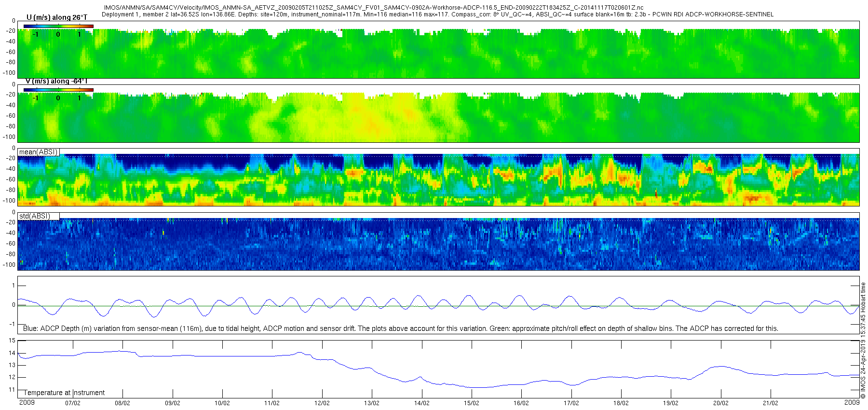Click the 15/02 date tick label
Image resolution: width=868 pixels, height=410 pixels.
(472, 403)
